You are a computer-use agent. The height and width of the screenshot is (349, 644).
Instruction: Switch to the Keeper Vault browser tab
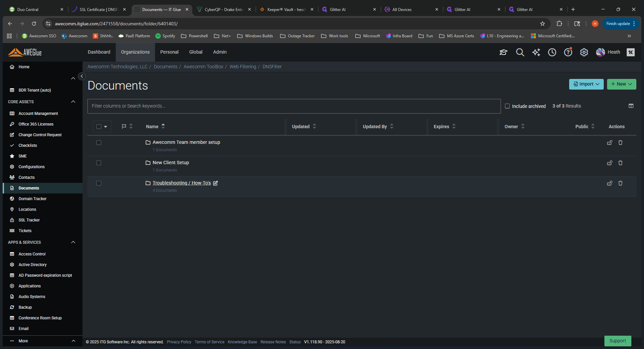286,9
